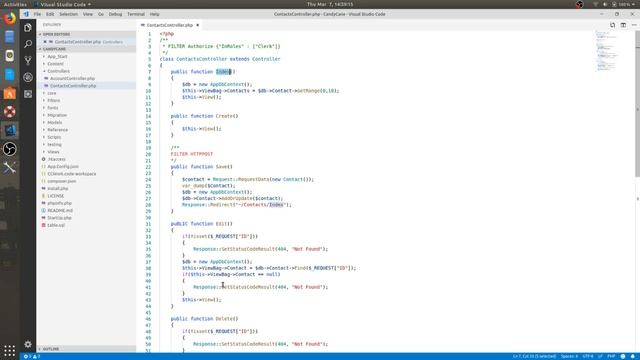
Task: Open the Explorer view in activity bar
Action: [x=28, y=27]
